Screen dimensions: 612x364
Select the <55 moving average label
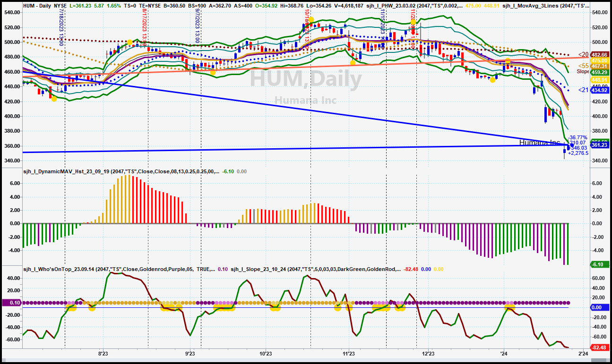coord(583,66)
